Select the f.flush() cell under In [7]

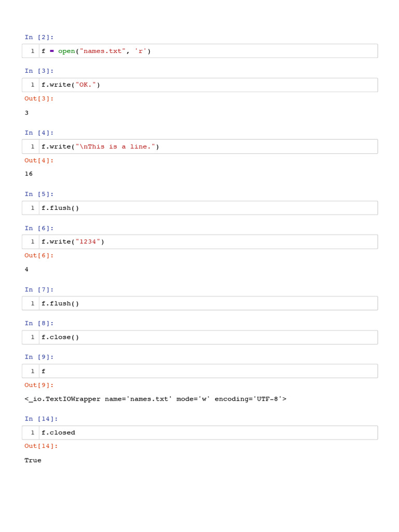[208, 303]
